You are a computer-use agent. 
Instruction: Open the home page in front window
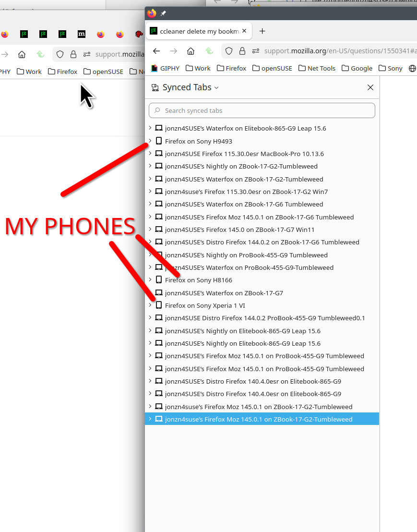pyautogui.click(x=191, y=51)
